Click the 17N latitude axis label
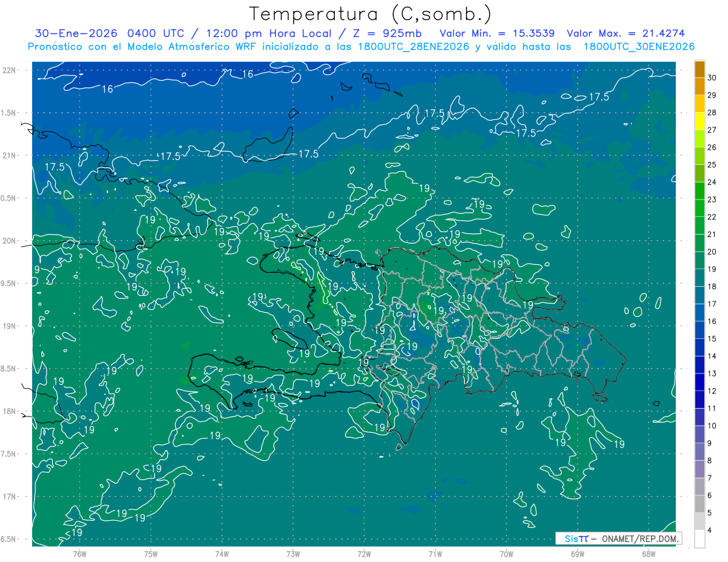Image resolution: width=728 pixels, height=562 pixels. [x=10, y=497]
